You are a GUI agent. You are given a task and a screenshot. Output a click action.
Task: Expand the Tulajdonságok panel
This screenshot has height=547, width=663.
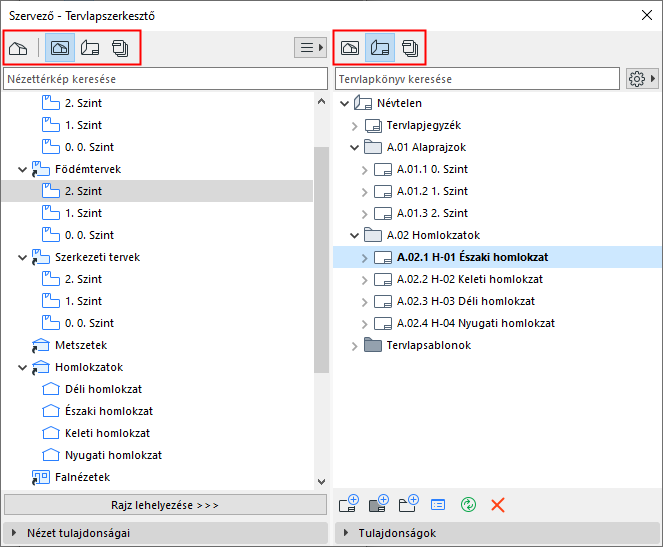345,533
